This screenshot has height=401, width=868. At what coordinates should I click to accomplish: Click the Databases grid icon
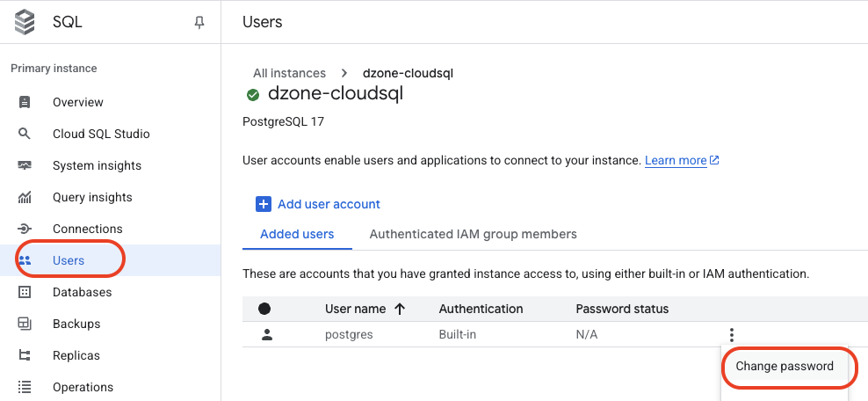pos(25,292)
